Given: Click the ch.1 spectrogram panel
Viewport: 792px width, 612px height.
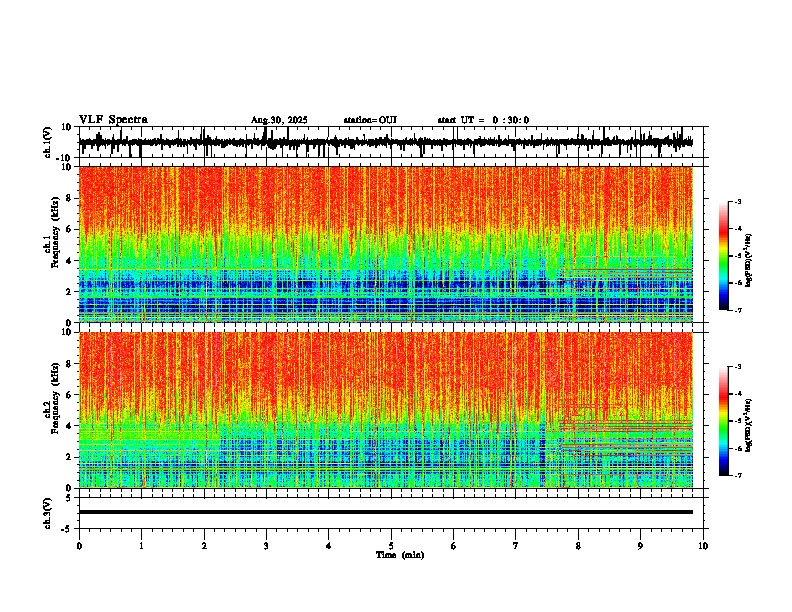Looking at the screenshot, I should 386,244.
